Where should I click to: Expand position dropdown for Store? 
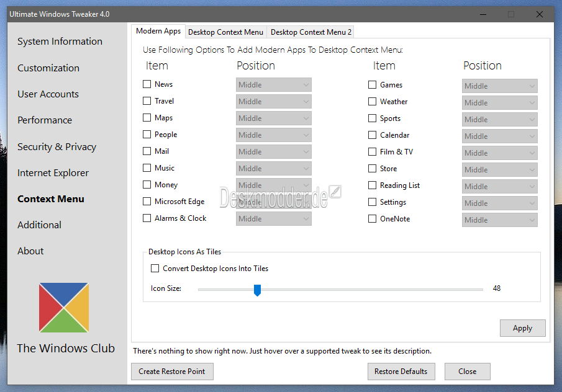pos(500,170)
